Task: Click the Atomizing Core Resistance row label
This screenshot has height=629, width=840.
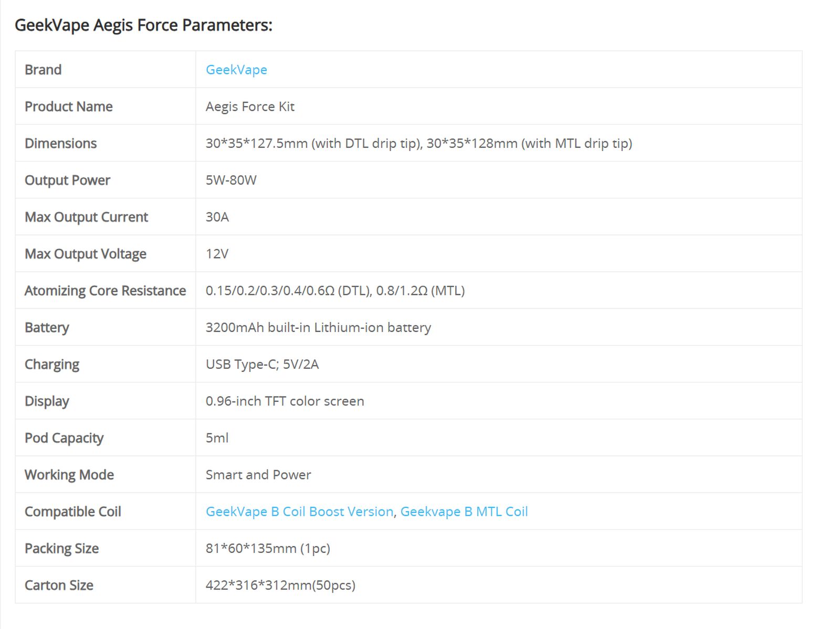Action: click(105, 291)
